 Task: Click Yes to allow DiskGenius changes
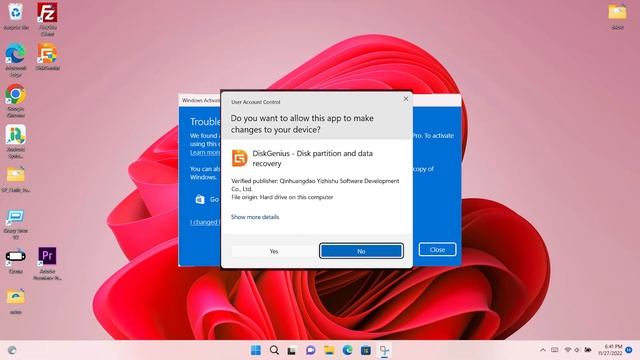pos(274,251)
